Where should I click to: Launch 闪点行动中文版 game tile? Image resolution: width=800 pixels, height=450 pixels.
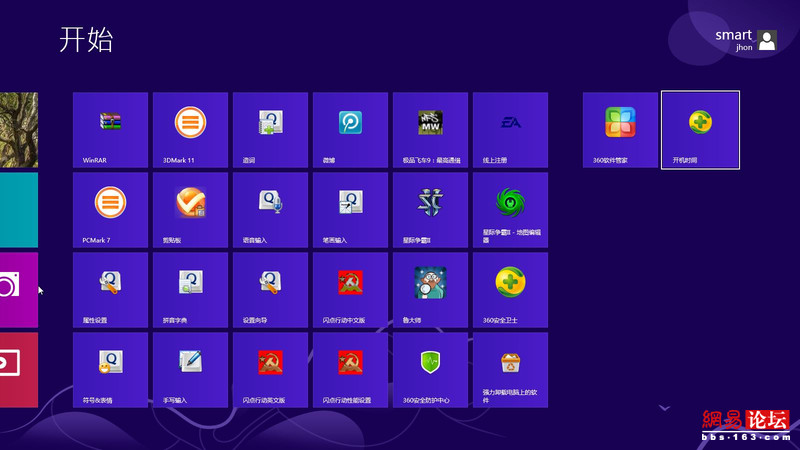350,290
